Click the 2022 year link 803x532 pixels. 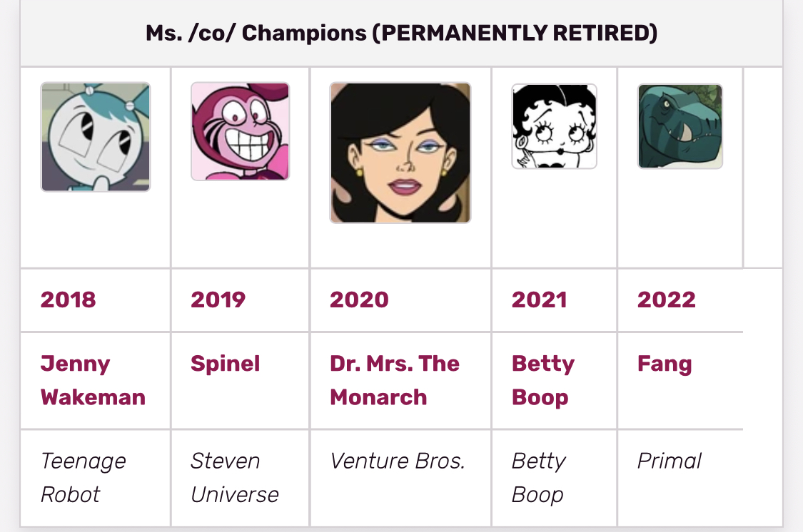click(x=666, y=300)
